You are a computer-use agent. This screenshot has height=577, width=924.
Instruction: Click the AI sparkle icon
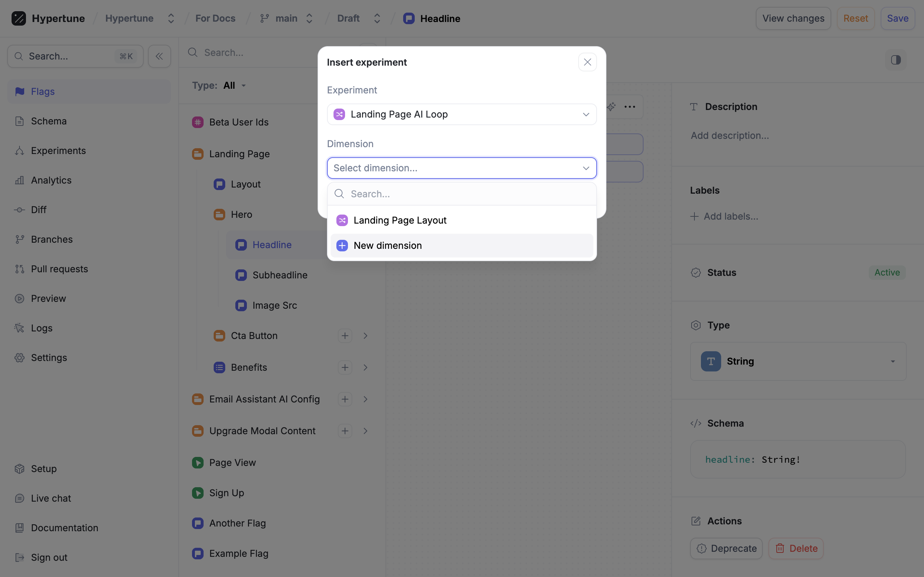[x=611, y=107]
